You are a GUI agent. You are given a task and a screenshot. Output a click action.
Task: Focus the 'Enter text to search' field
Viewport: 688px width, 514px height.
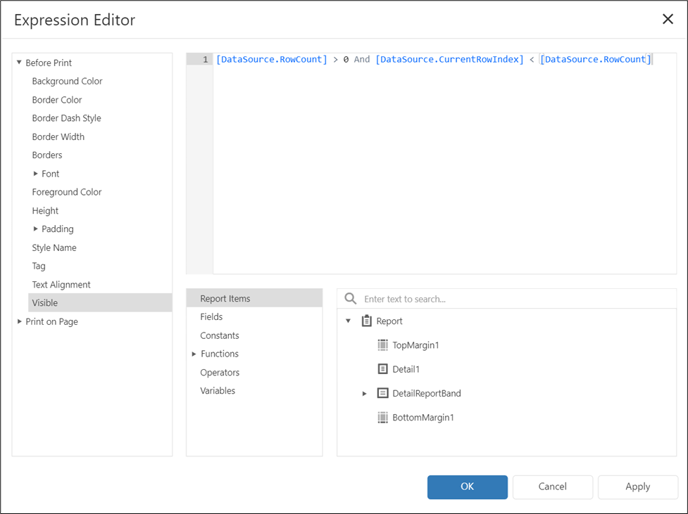[518, 299]
